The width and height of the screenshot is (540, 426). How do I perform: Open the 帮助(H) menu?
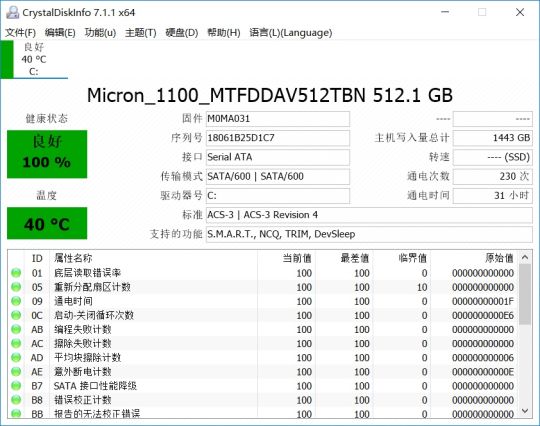point(224,33)
